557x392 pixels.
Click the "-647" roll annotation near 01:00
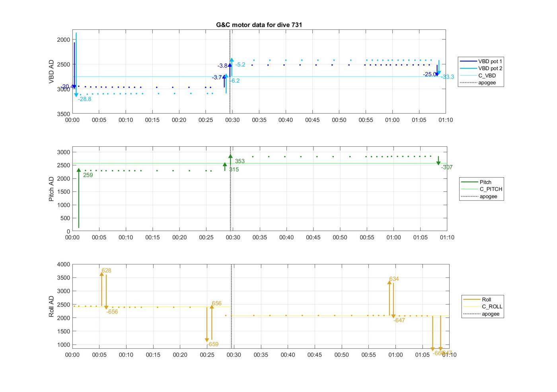click(x=399, y=320)
